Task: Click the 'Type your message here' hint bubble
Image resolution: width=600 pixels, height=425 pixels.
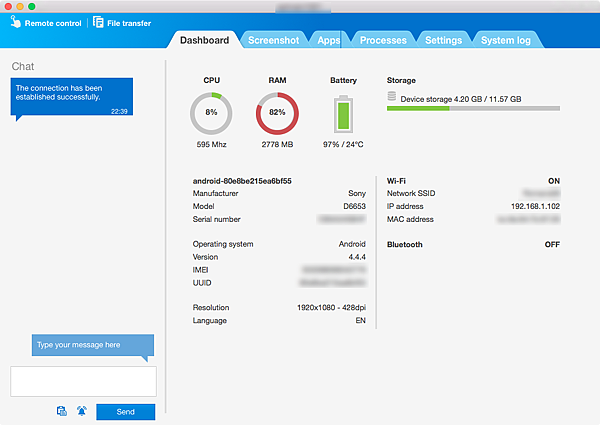Action: coord(93,345)
